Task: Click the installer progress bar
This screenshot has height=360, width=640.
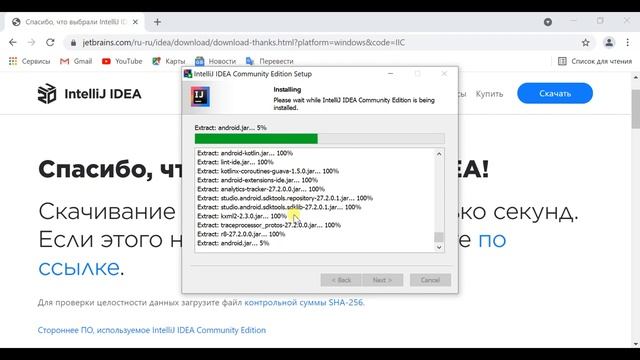Action: (320, 139)
